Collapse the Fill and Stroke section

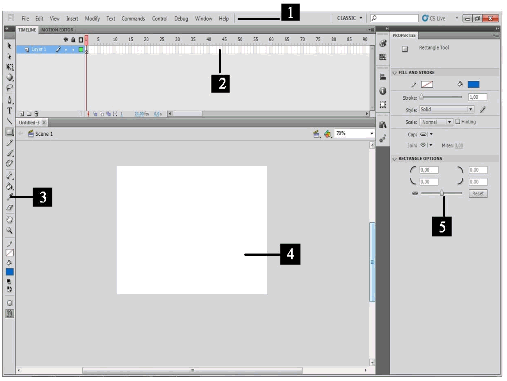coord(395,73)
